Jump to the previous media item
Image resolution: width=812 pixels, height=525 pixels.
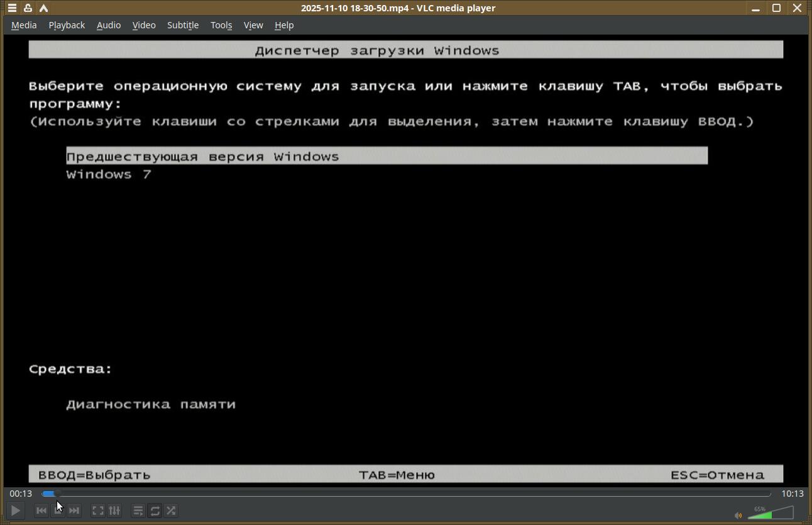(x=41, y=511)
